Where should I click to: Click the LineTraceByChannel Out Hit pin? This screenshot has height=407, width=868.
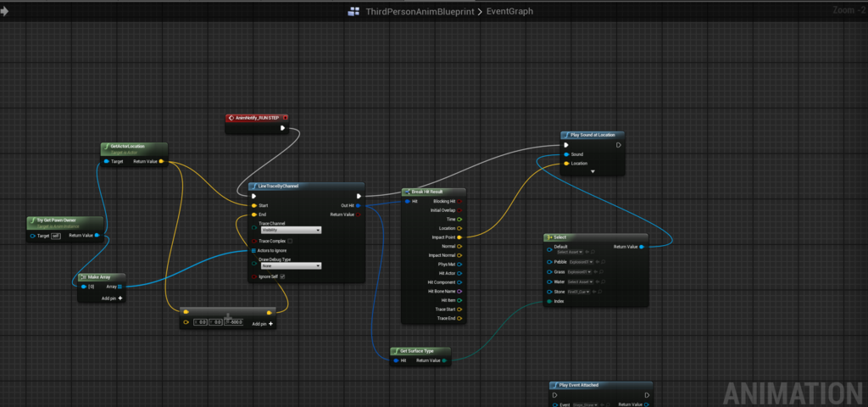click(359, 205)
